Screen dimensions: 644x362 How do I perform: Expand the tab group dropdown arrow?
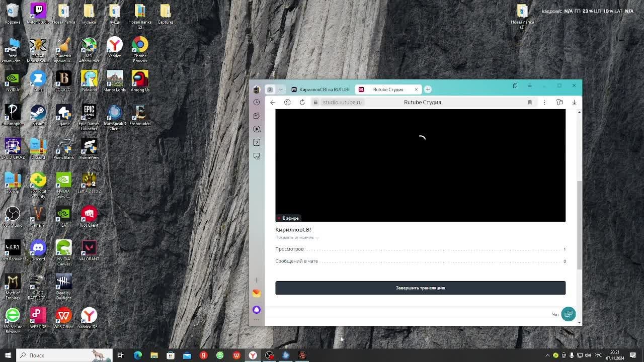[281, 89]
